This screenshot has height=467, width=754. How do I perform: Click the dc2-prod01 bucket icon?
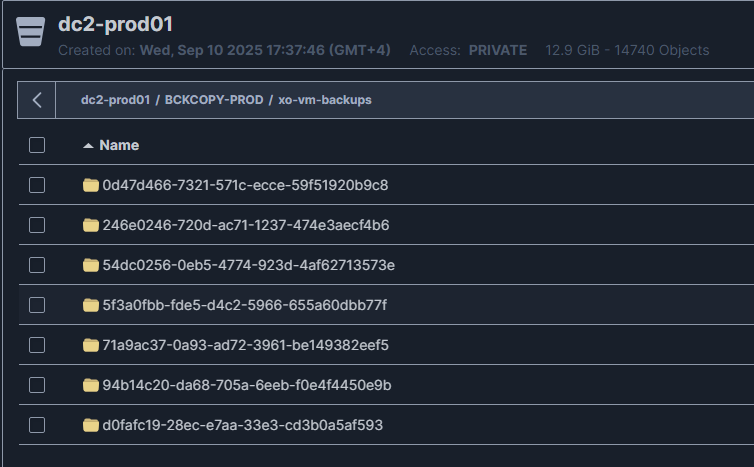tap(31, 33)
